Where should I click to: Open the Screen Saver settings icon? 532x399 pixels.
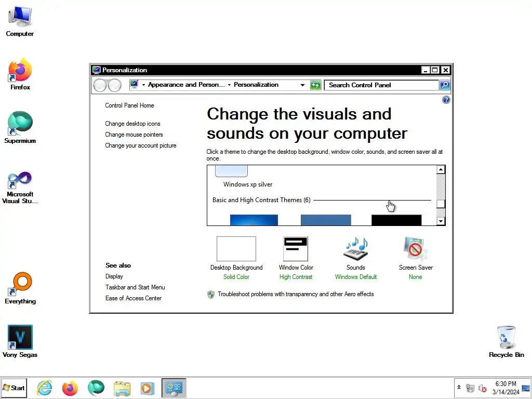click(x=415, y=249)
